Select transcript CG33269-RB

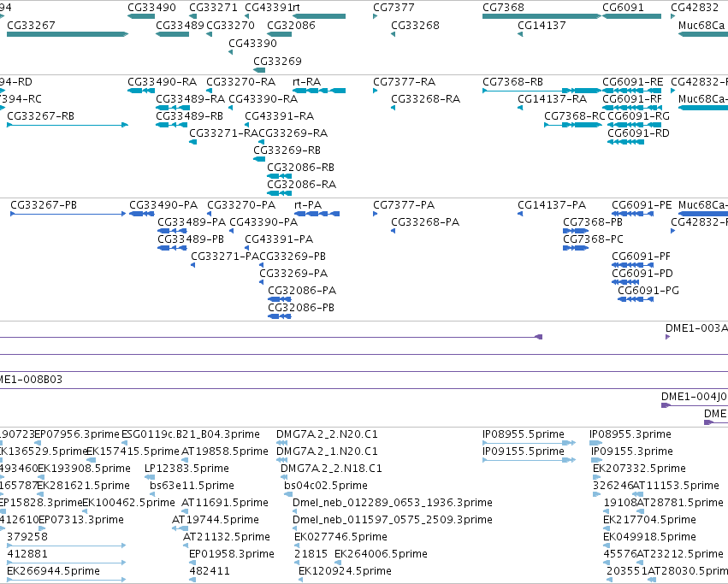[x=287, y=150]
